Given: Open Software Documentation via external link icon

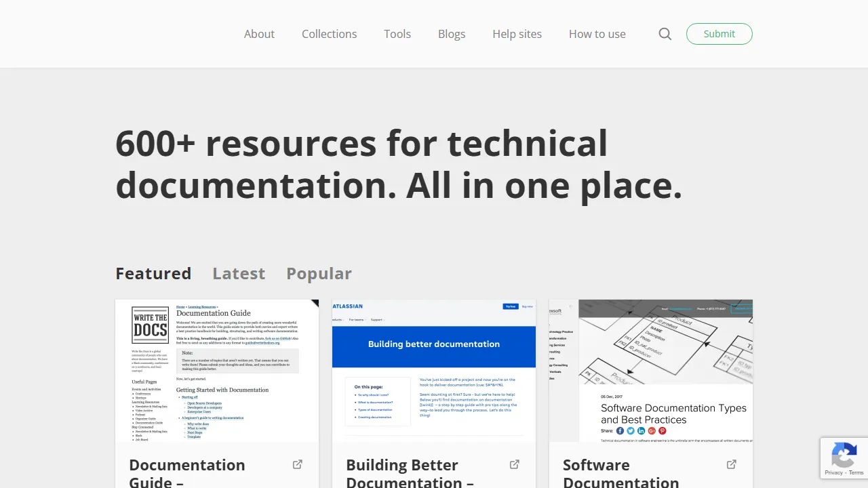Looking at the screenshot, I should click(731, 464).
